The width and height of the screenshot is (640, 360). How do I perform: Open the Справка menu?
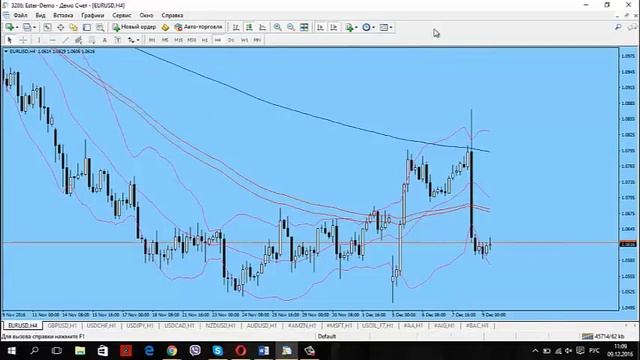[x=172, y=15]
